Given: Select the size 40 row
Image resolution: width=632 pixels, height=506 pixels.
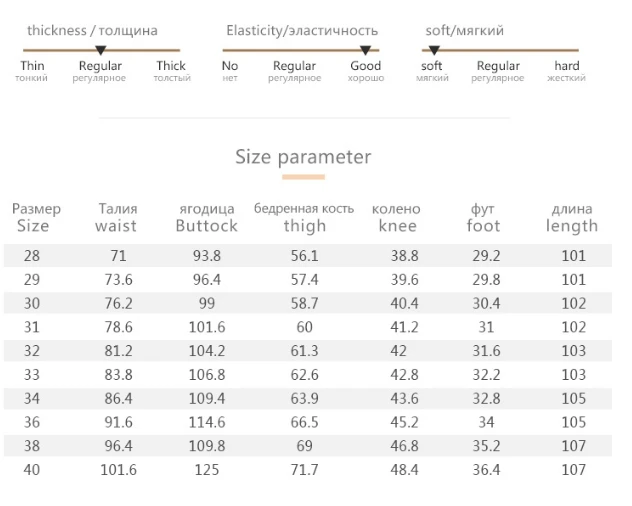Looking at the screenshot, I should click(308, 470).
